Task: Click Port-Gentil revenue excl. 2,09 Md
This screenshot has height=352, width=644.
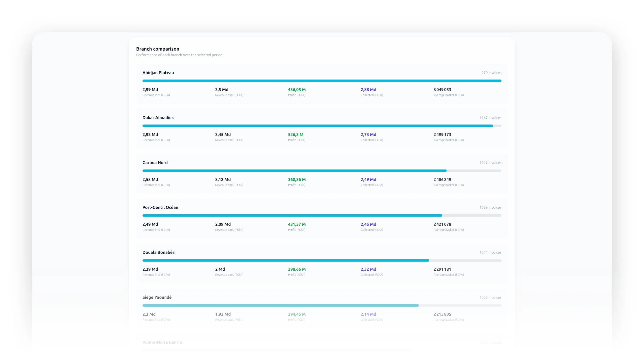Action: pos(223,225)
